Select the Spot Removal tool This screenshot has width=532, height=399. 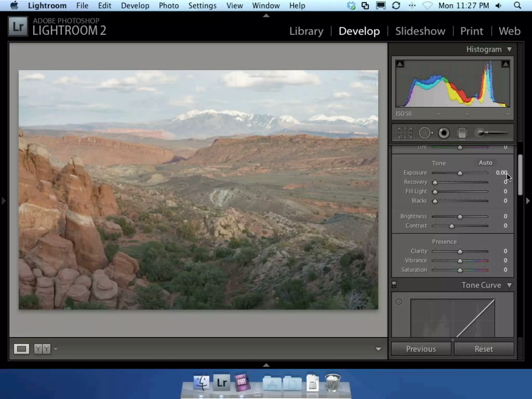[425, 133]
